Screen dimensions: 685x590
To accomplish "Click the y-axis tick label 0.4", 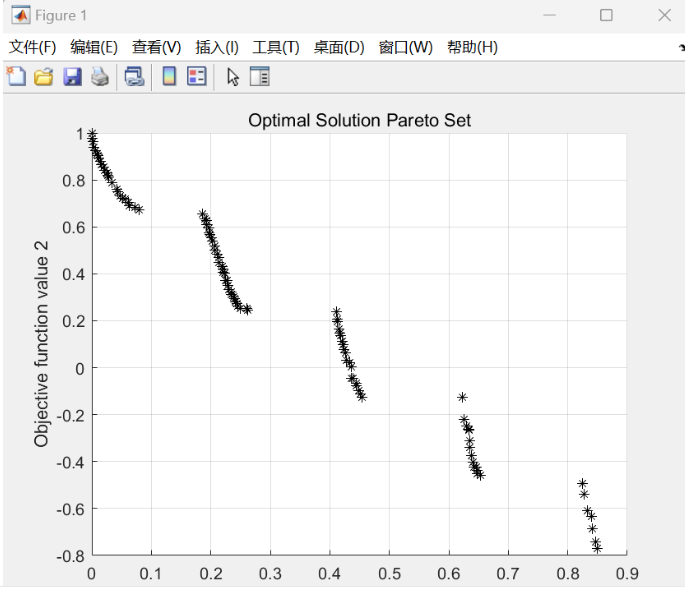I will 73,274.
